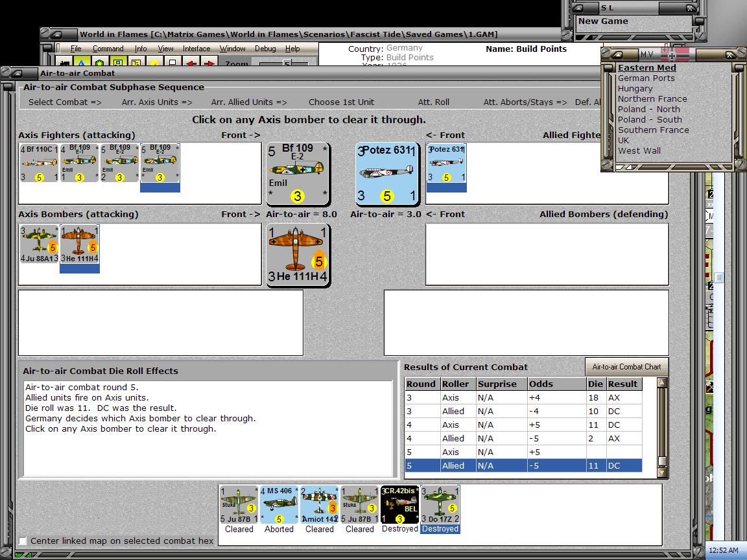Roll up the World in Flames main window
The height and width of the screenshot is (560, 747).
coord(56,34)
